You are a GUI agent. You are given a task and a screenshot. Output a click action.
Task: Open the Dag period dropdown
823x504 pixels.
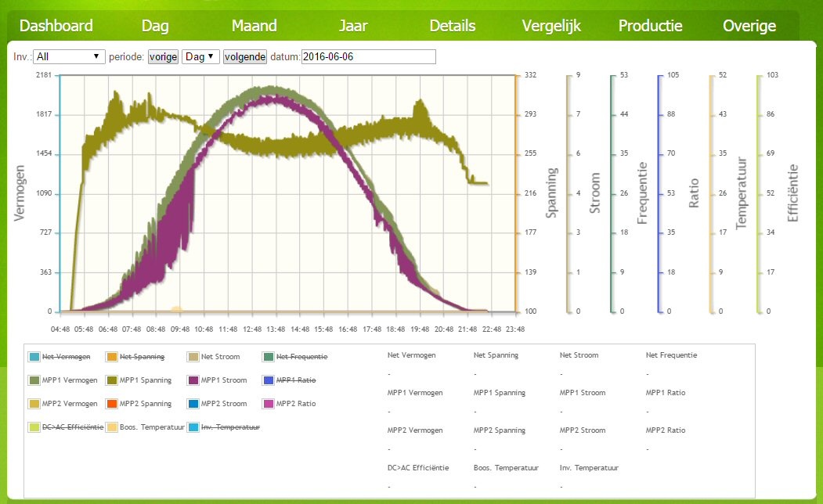200,56
